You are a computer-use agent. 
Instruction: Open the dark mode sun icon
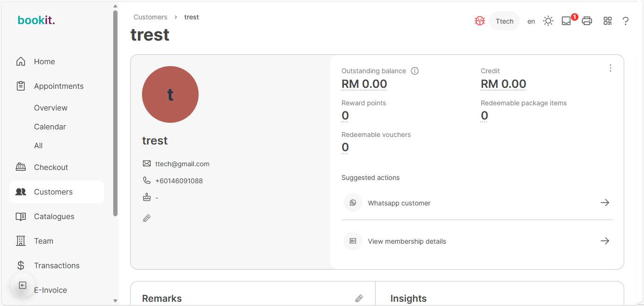tap(548, 21)
